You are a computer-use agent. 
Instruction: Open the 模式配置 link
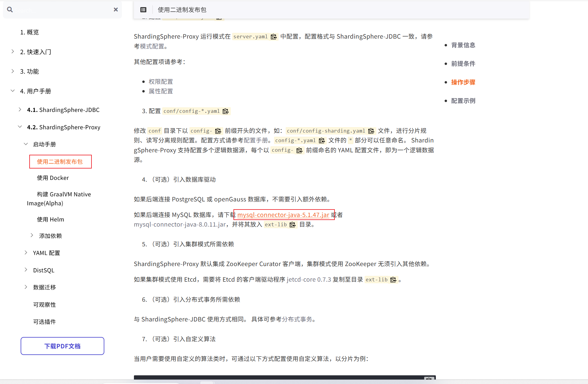(152, 46)
